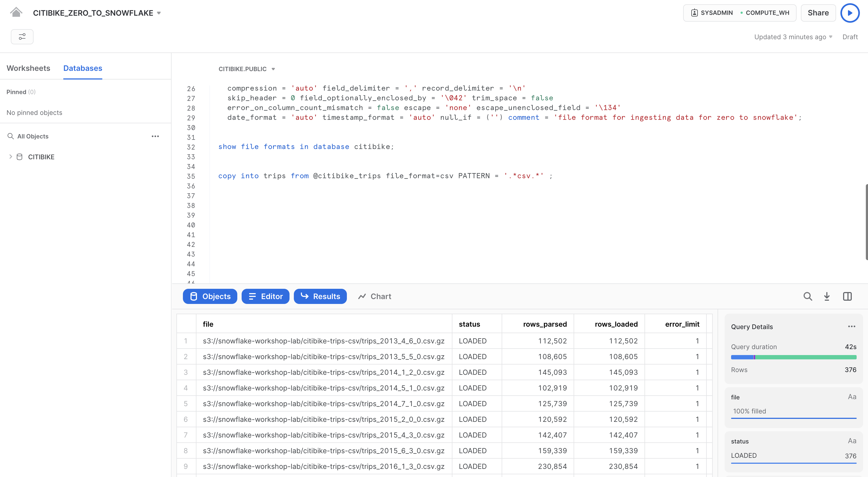Click the query duration progress bar
The height and width of the screenshot is (477, 868).
click(x=794, y=357)
